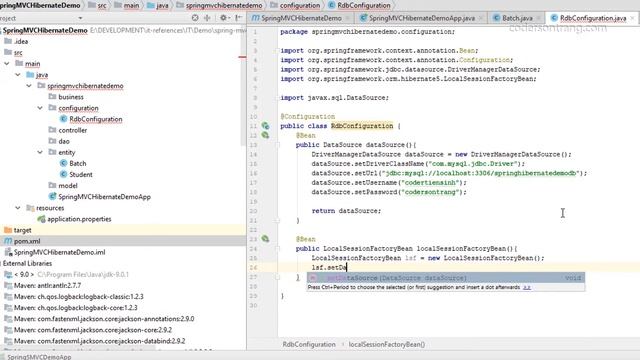Fold the dataSource method at line 13

point(278,145)
